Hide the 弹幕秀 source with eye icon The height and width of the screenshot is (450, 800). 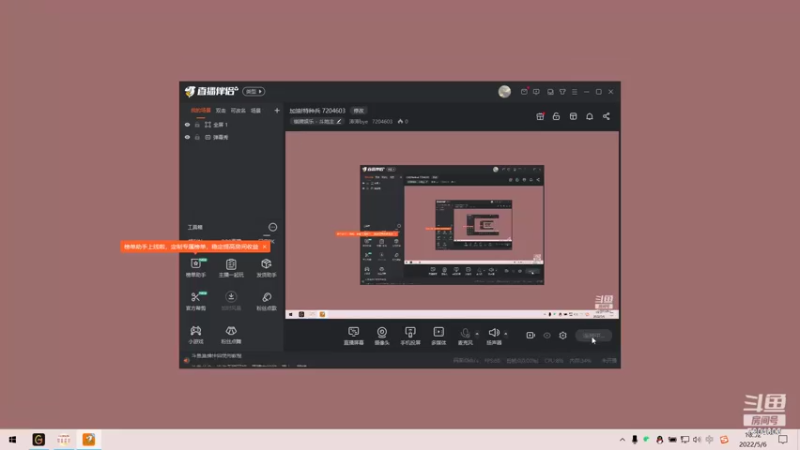pyautogui.click(x=187, y=137)
